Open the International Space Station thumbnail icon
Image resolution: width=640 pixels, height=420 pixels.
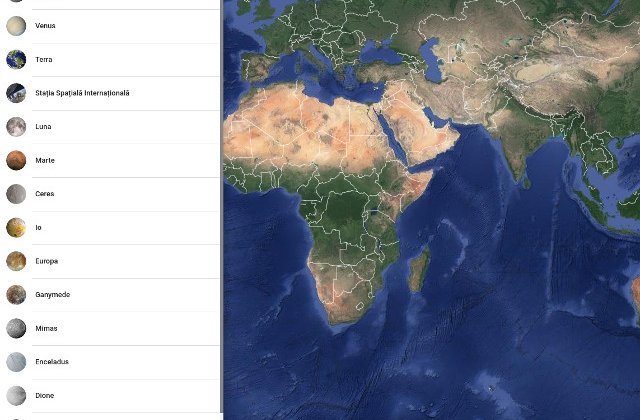pos(16,93)
